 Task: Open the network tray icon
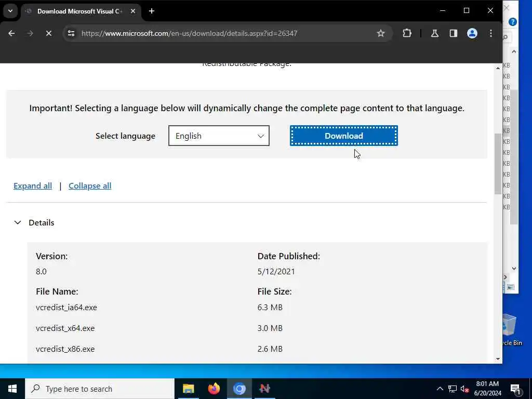pyautogui.click(x=453, y=389)
